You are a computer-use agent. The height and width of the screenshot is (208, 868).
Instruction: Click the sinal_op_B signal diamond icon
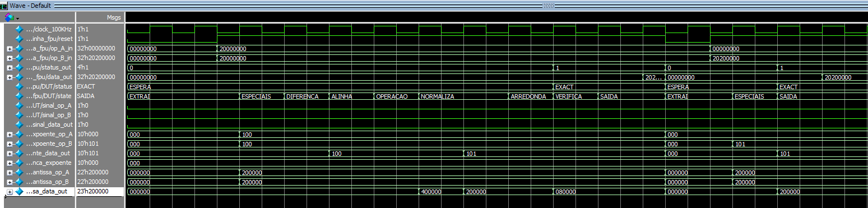click(x=20, y=115)
